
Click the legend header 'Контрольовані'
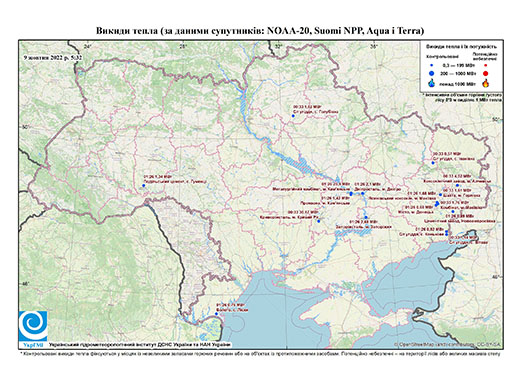pos(442,57)
